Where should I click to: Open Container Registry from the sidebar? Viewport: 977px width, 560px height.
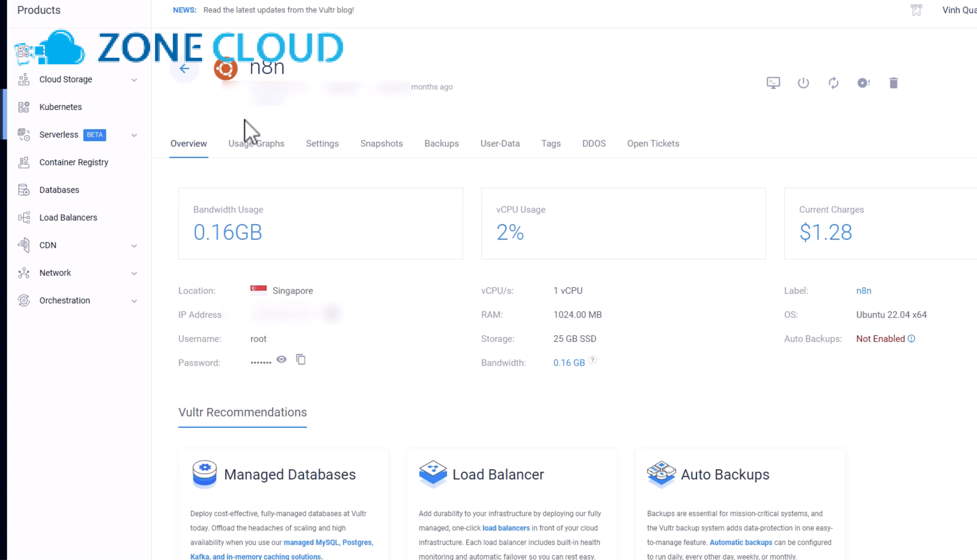coord(74,162)
